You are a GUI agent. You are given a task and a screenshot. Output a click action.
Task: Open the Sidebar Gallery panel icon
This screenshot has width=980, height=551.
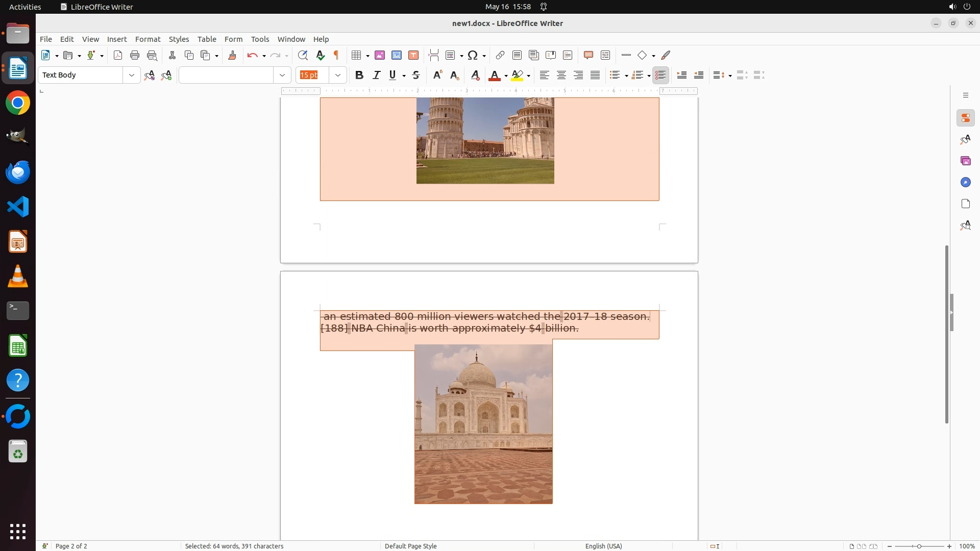coord(965,161)
